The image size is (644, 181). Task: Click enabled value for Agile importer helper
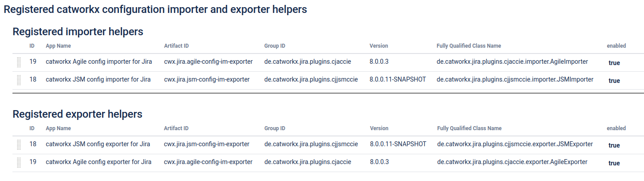(x=614, y=63)
